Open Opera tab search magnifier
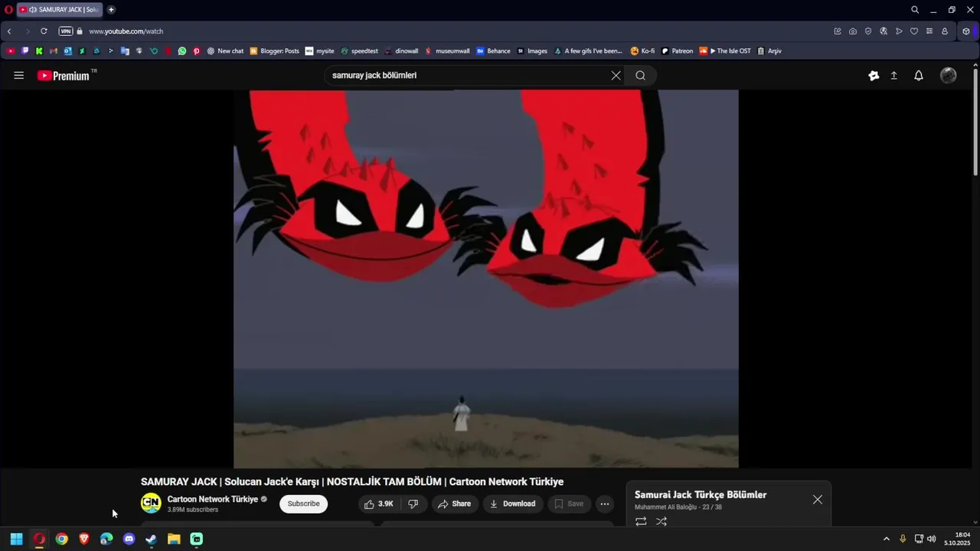The width and height of the screenshot is (980, 551). click(915, 10)
